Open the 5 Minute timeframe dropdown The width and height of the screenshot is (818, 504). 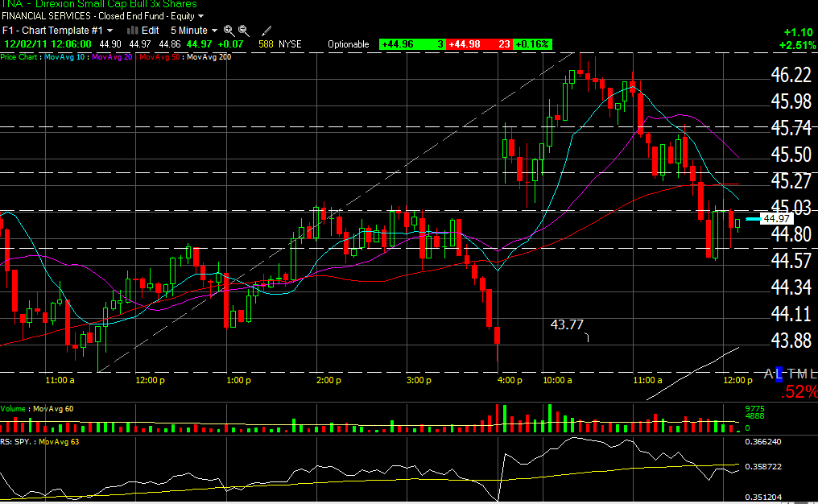coord(194,31)
